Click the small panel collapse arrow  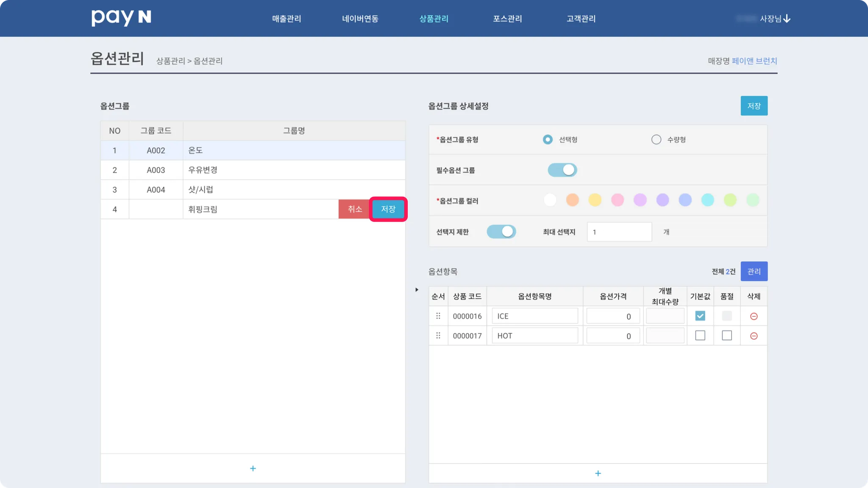pos(417,290)
